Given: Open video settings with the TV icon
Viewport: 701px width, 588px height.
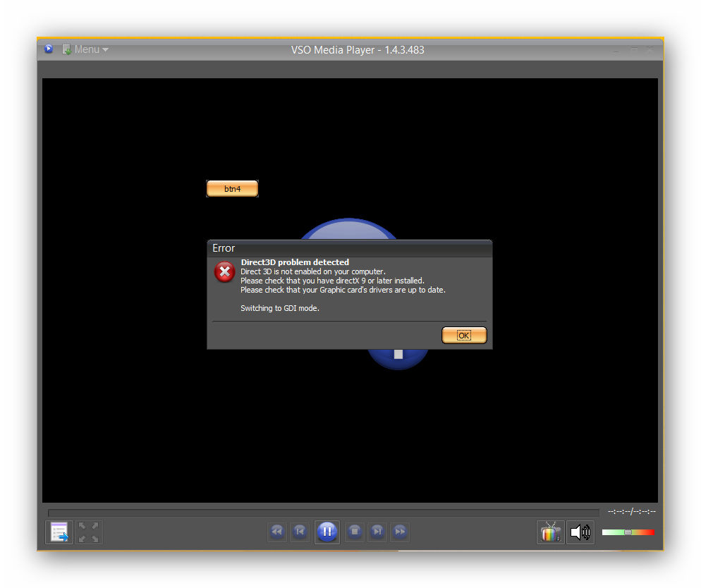Looking at the screenshot, I should [550, 532].
